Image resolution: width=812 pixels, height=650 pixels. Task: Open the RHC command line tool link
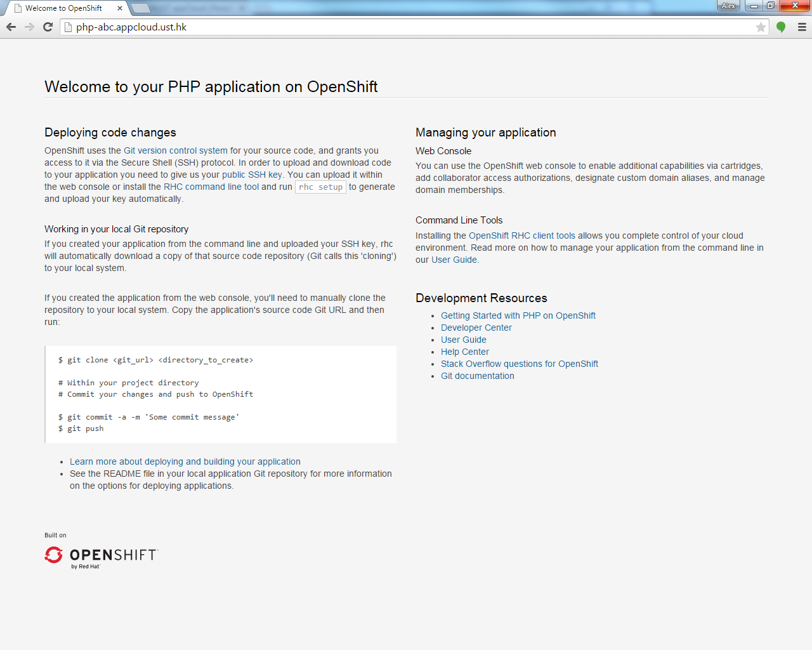[x=211, y=187]
